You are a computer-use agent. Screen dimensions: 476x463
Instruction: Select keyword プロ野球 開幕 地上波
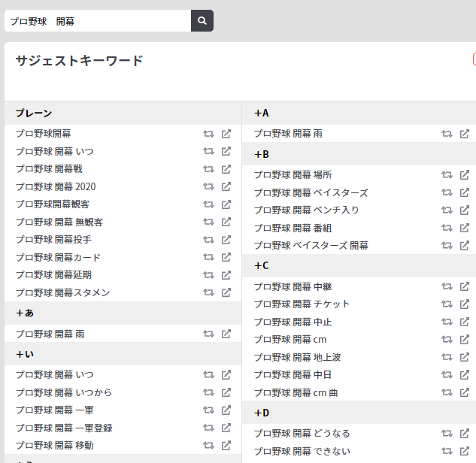click(298, 358)
